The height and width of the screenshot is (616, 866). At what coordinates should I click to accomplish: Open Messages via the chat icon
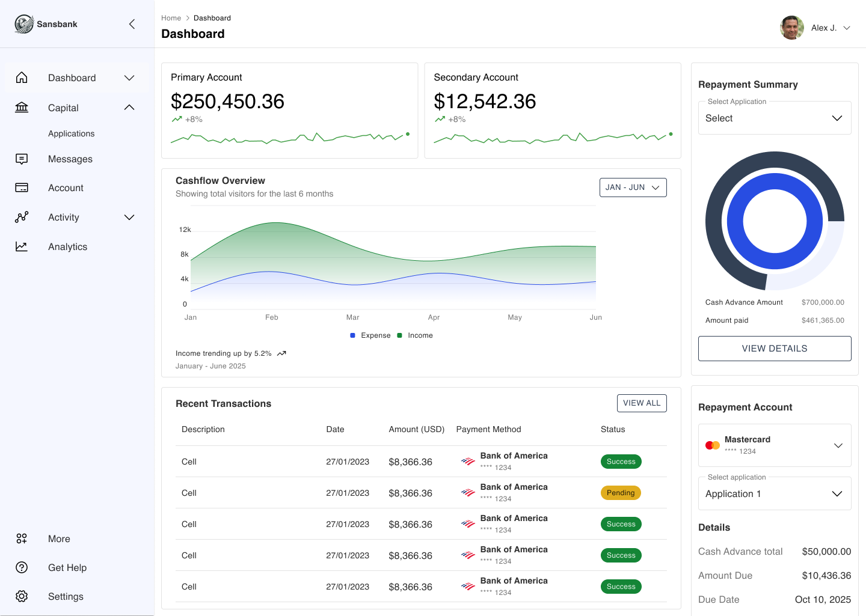(22, 159)
